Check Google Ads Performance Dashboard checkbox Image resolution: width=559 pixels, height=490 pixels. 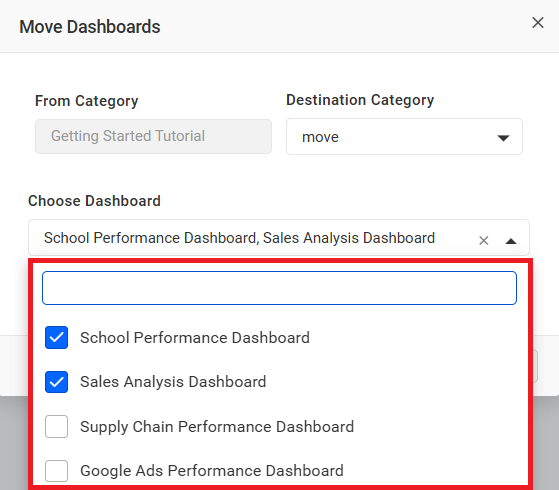56,471
